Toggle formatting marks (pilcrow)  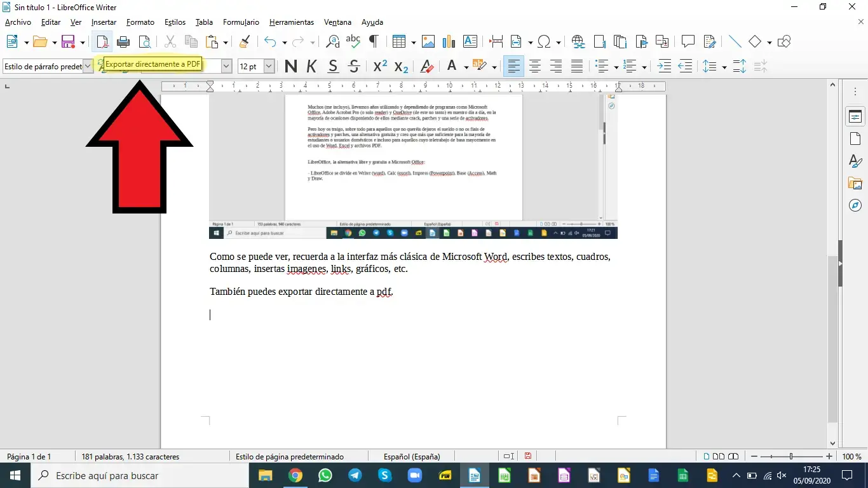(374, 42)
